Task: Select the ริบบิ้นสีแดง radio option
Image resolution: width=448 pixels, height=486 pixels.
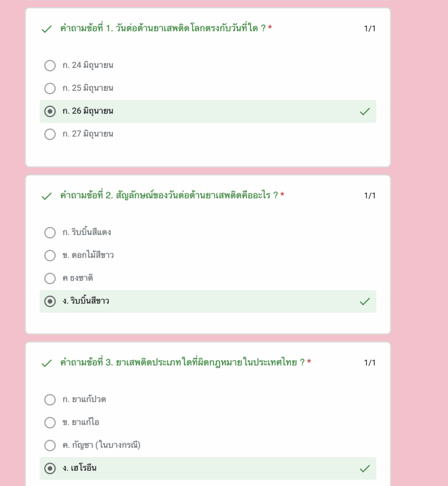Action: click(50, 233)
